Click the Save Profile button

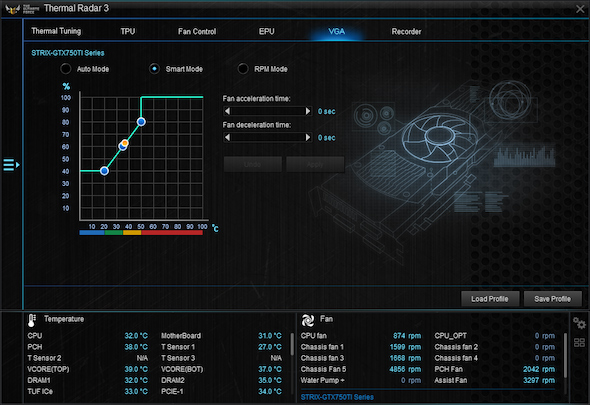pos(552,299)
